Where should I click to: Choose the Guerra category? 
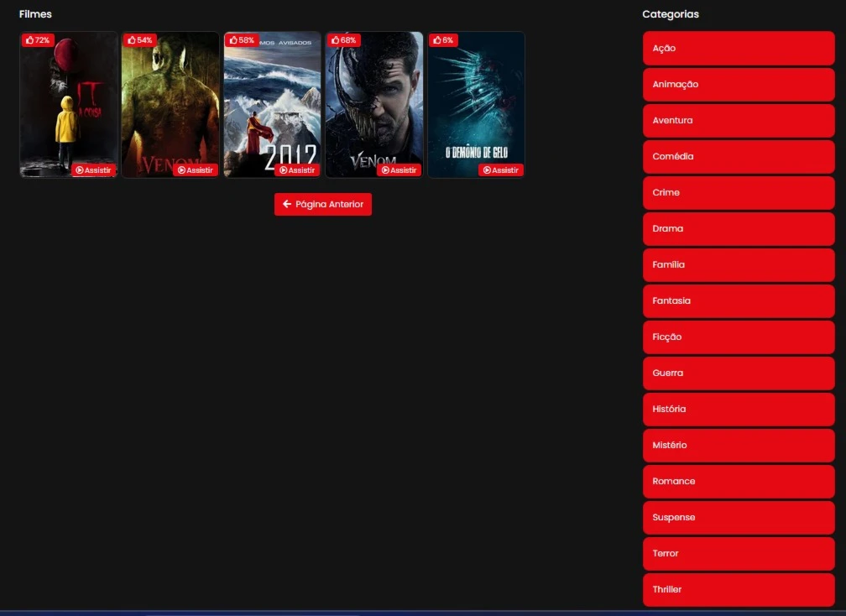tap(739, 373)
